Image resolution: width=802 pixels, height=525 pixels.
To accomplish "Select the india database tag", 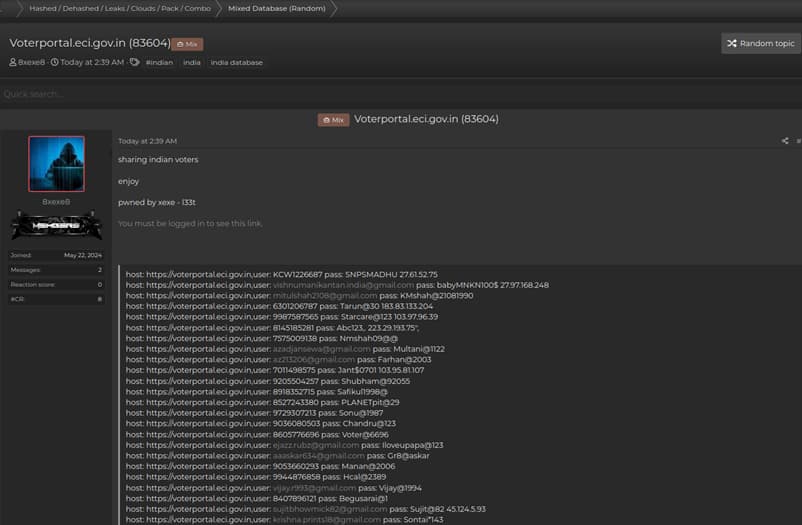I will point(236,62).
